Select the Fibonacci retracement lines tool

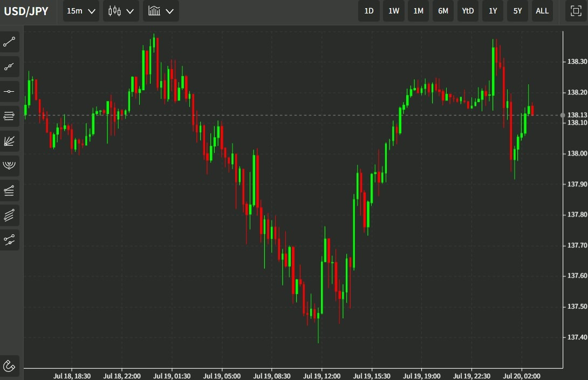[x=9, y=116]
